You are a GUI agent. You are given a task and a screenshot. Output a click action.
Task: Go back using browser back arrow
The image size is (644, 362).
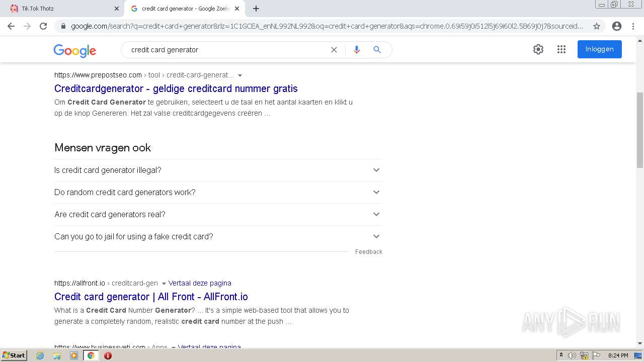click(11, 26)
